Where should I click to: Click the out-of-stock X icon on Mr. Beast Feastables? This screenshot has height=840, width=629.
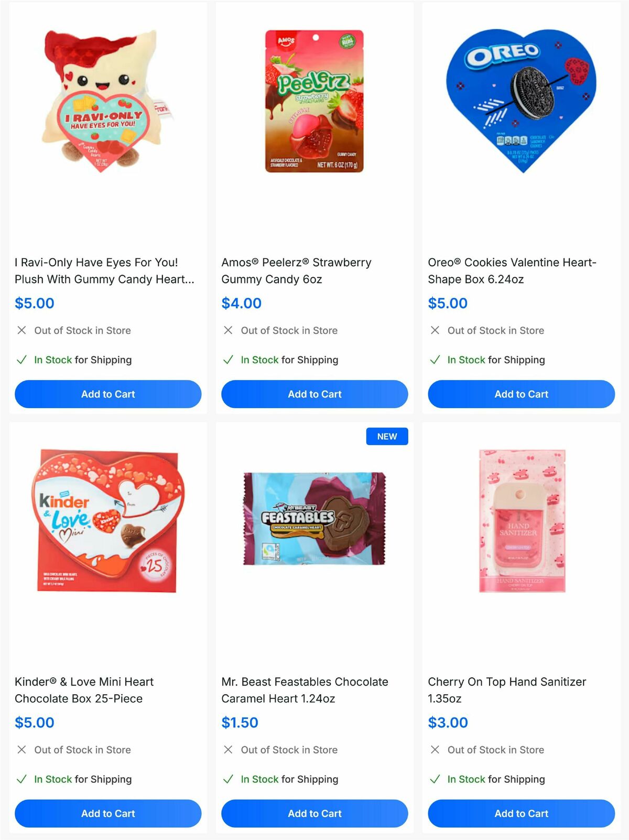coord(227,750)
